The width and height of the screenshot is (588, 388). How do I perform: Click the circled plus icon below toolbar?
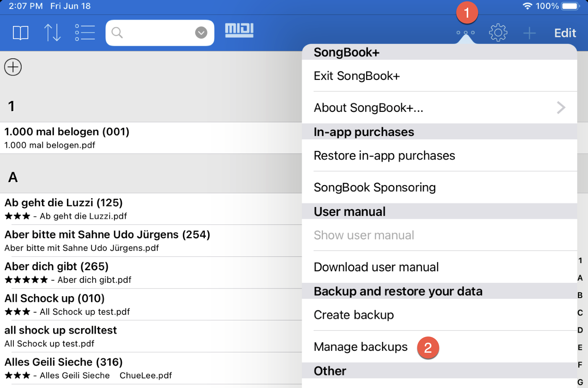(13, 67)
